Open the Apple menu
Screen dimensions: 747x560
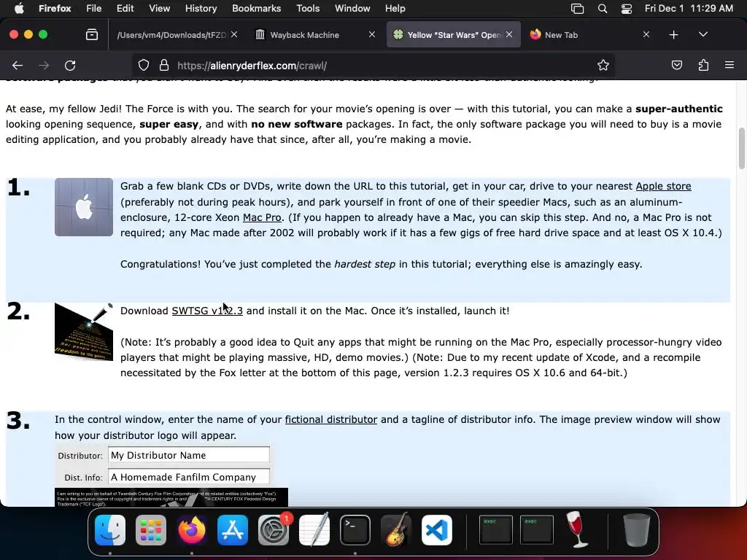pyautogui.click(x=19, y=8)
